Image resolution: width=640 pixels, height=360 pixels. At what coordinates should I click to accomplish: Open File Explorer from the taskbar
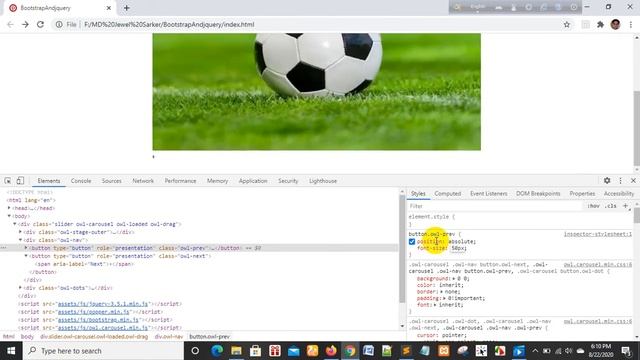(236, 351)
